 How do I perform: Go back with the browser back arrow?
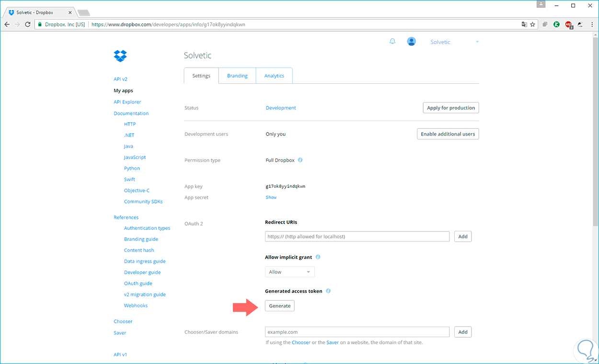(x=7, y=24)
